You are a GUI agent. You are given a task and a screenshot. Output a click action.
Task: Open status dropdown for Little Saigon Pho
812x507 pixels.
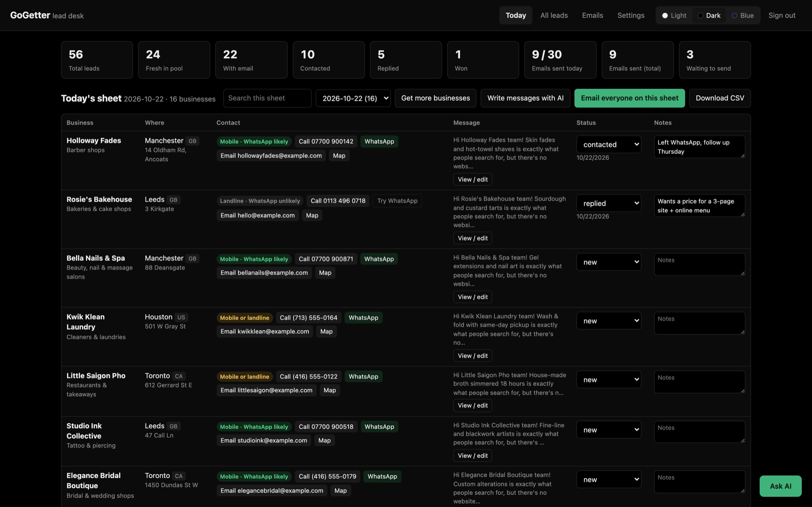pyautogui.click(x=608, y=380)
